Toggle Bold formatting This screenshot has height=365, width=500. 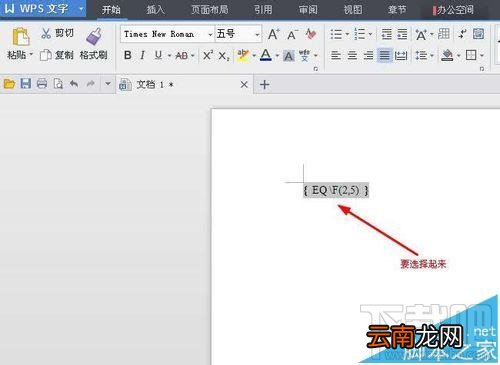click(x=127, y=55)
